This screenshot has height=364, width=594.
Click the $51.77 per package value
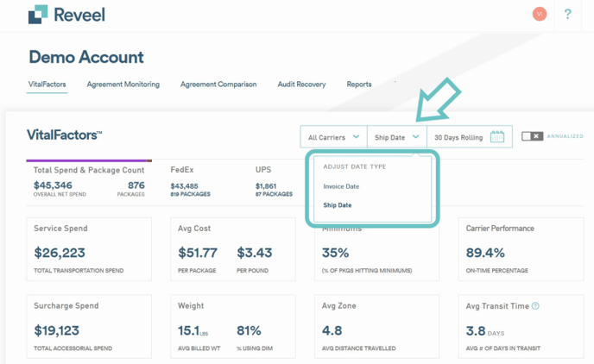pyautogui.click(x=198, y=253)
